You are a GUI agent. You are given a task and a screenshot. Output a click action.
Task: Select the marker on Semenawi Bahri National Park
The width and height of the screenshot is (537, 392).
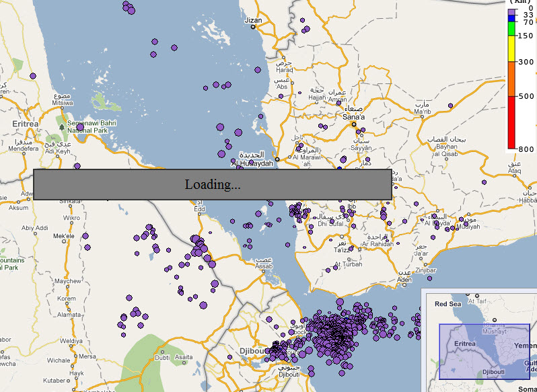tap(80, 127)
